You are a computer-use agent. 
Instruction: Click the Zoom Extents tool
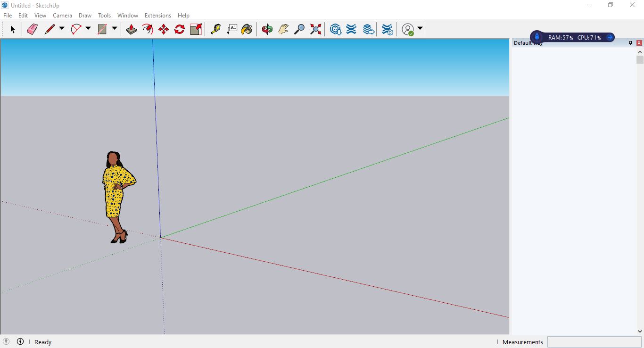tap(315, 29)
